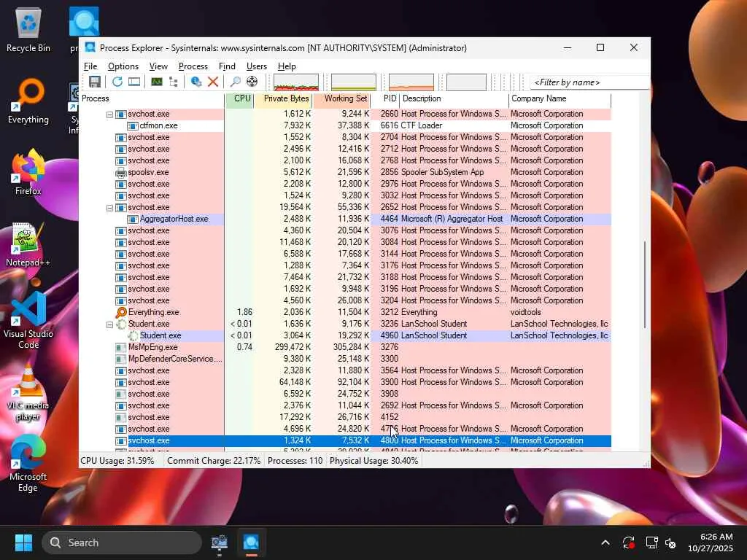The image size is (747, 560).
Task: Show hidden tray icons chevron
Action: click(605, 542)
